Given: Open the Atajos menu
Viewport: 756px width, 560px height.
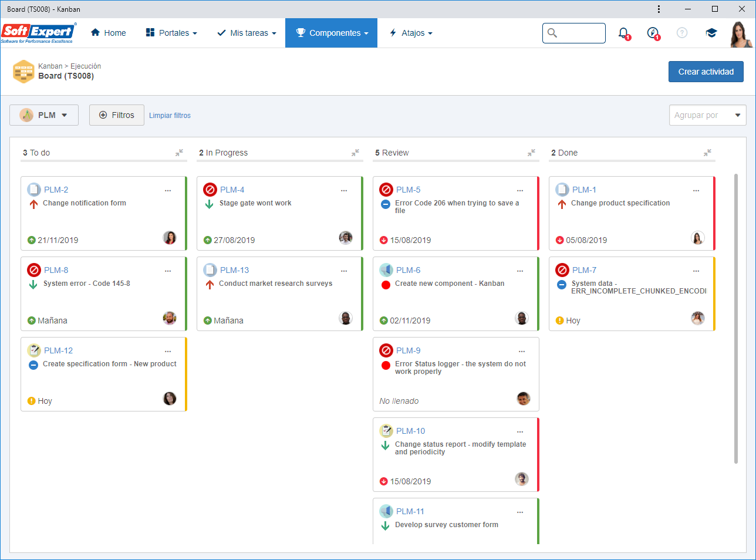Looking at the screenshot, I should pos(411,33).
